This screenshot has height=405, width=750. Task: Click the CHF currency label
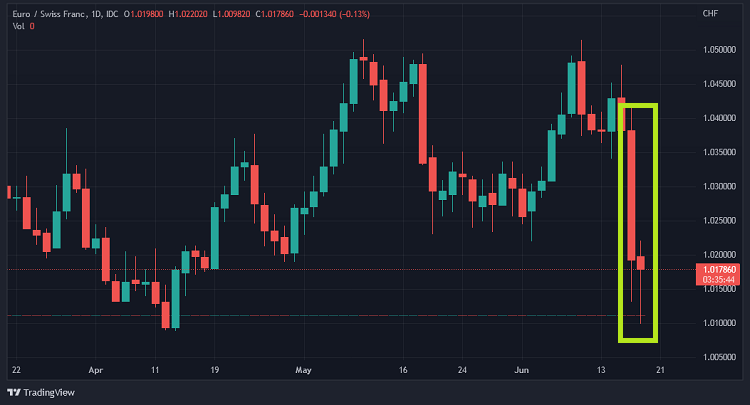point(711,13)
